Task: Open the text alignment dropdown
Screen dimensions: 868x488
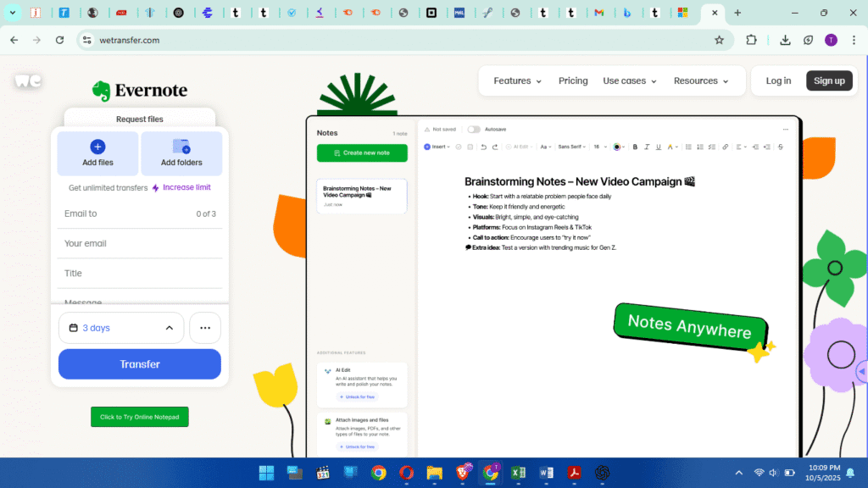Action: click(741, 147)
